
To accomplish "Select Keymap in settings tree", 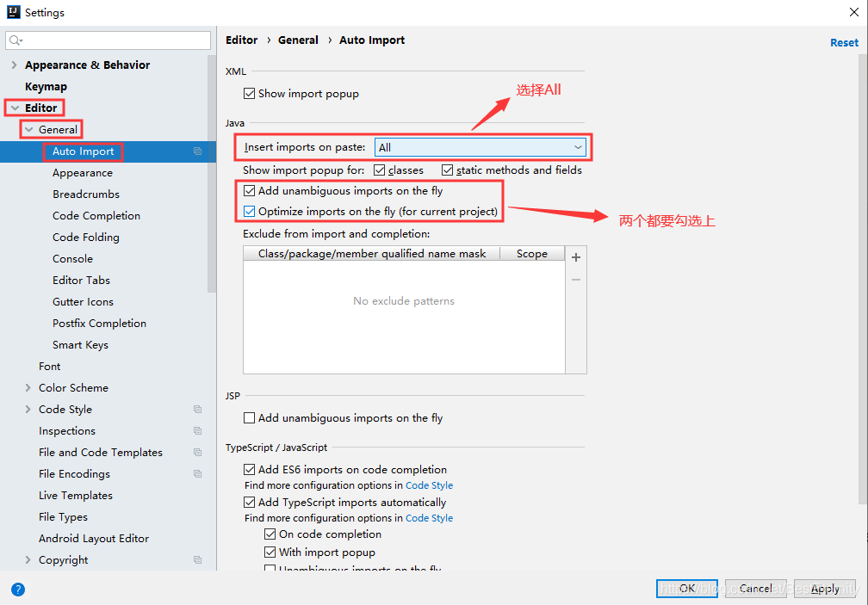I will [x=46, y=86].
